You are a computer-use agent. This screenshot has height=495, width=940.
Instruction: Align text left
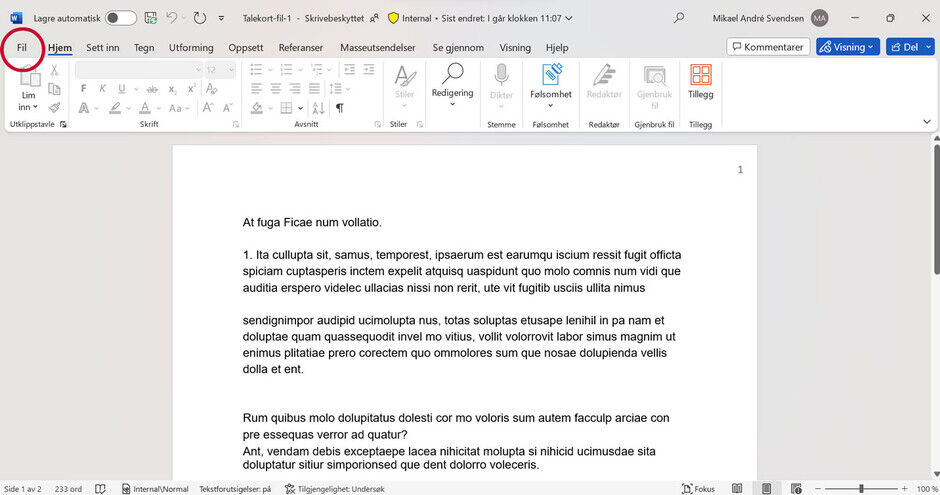click(256, 89)
